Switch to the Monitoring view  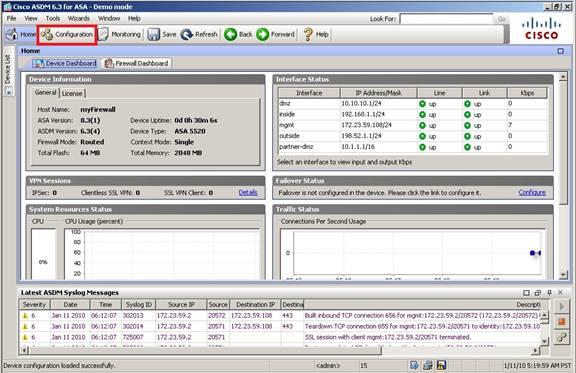click(120, 35)
